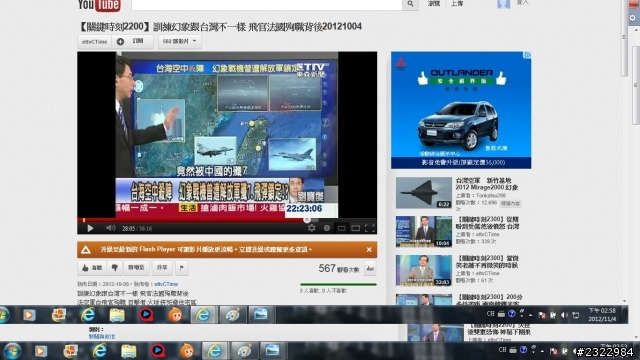Click the green like ratio bar

338,284
